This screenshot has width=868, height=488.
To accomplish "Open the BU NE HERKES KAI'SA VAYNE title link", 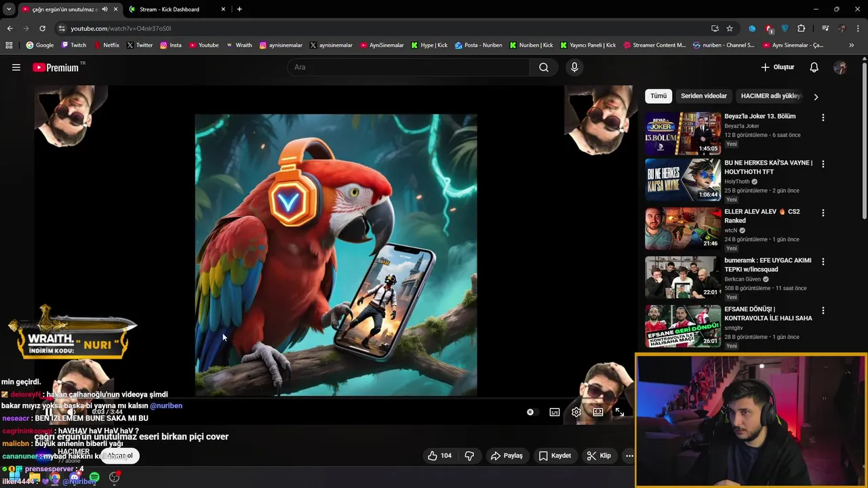I will tap(768, 167).
